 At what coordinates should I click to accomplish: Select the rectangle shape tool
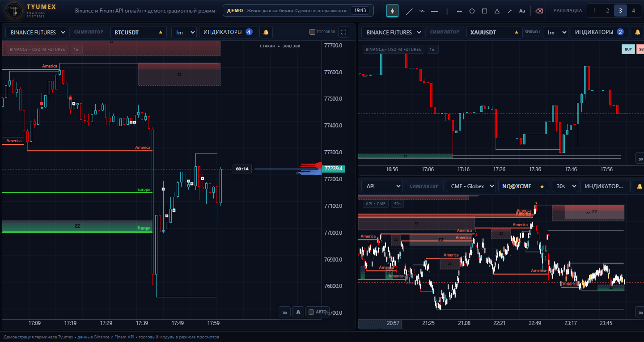point(484,11)
